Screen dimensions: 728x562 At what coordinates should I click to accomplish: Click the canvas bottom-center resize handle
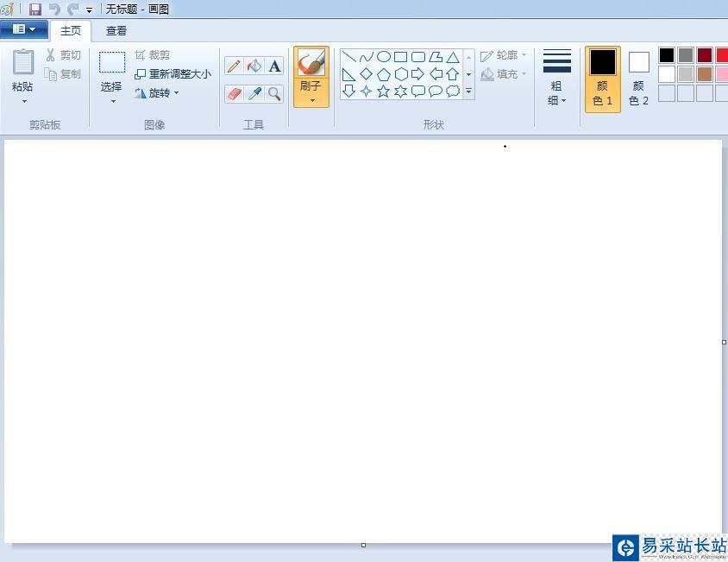pyautogui.click(x=363, y=545)
